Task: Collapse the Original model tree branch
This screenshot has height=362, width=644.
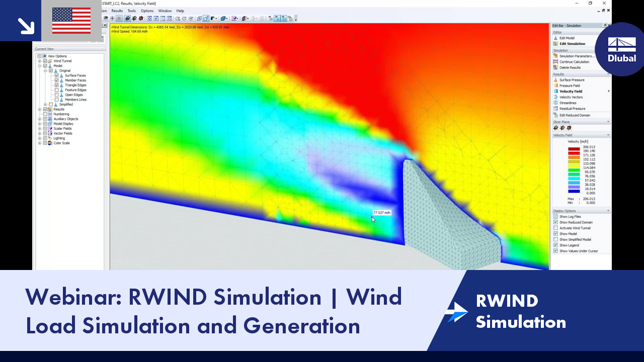Action: click(x=45, y=70)
